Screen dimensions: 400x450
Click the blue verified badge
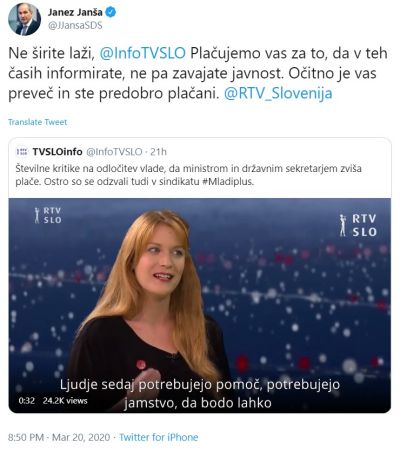111,13
